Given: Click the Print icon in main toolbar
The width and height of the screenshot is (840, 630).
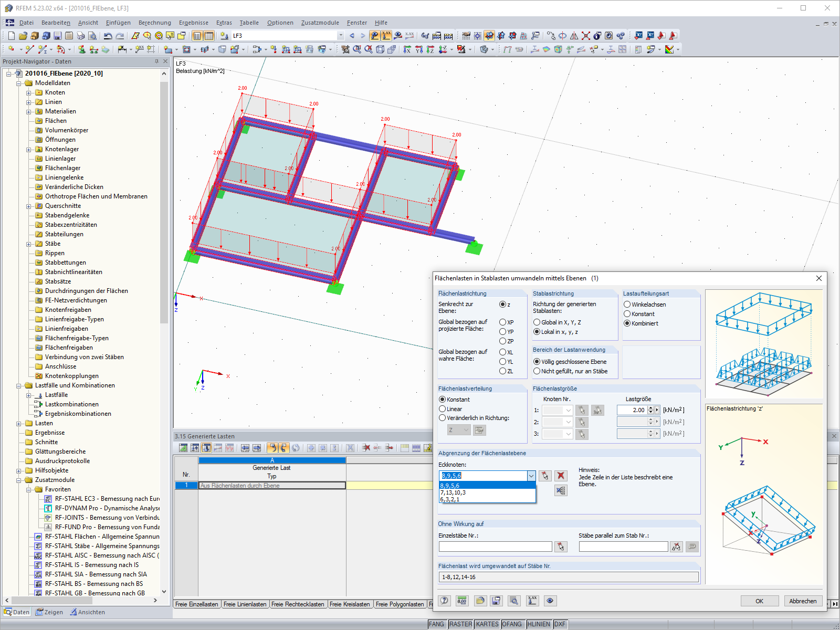Looking at the screenshot, I should [81, 36].
